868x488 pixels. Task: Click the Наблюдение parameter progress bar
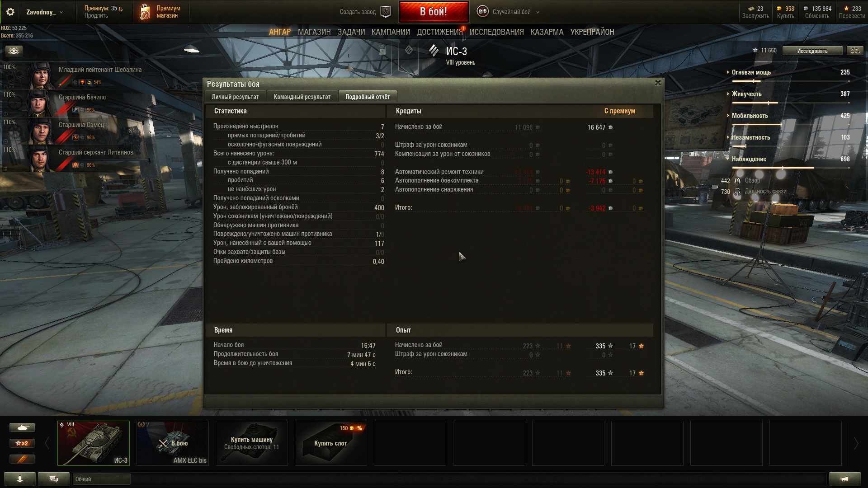tap(790, 168)
